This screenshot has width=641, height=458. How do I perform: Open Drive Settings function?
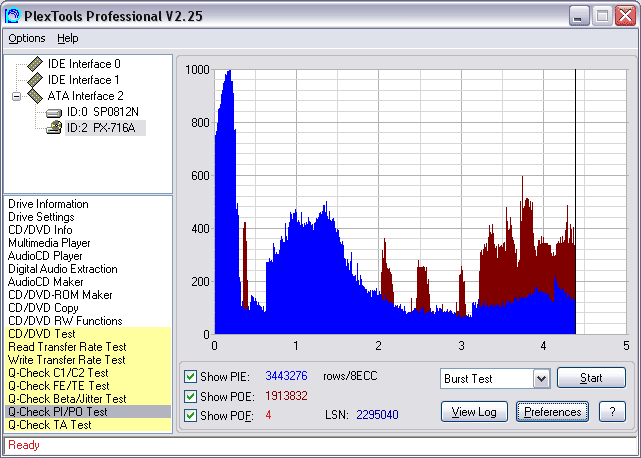(x=41, y=217)
